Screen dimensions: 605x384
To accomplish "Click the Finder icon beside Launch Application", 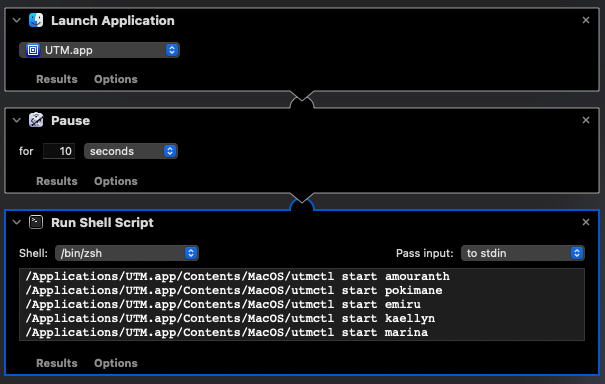I will pyautogui.click(x=36, y=20).
